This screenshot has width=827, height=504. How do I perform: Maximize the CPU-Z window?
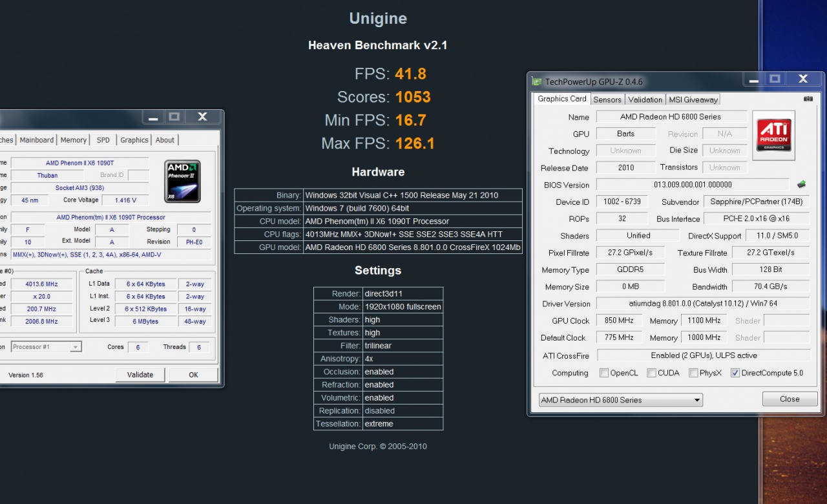coord(173,117)
